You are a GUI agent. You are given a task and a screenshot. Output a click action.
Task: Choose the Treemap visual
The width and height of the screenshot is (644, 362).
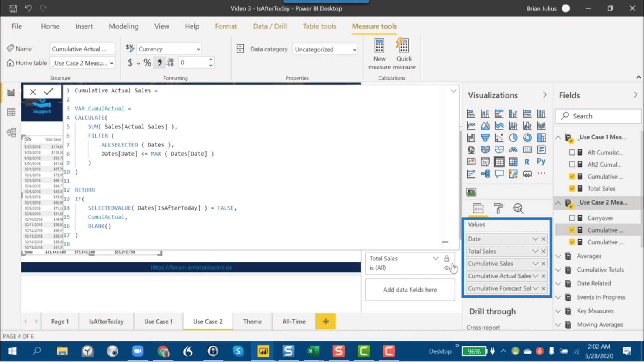pyautogui.click(x=541, y=138)
